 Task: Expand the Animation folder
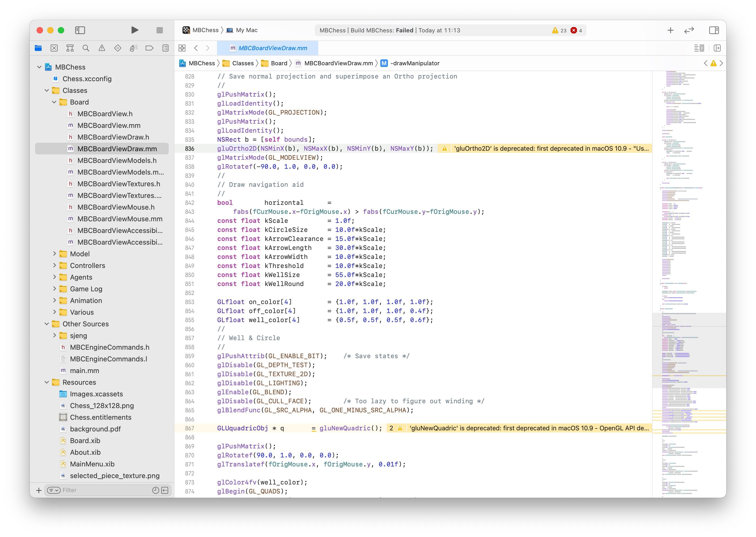coord(55,301)
